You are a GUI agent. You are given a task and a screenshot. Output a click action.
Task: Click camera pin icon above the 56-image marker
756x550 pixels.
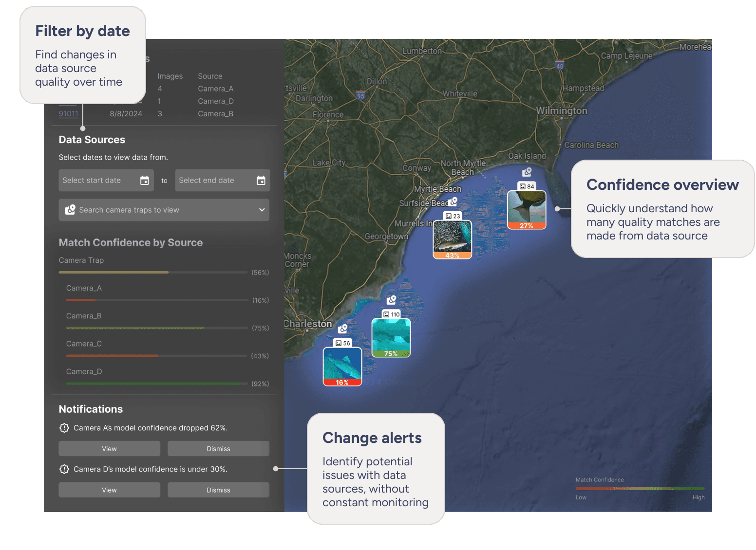pyautogui.click(x=343, y=329)
